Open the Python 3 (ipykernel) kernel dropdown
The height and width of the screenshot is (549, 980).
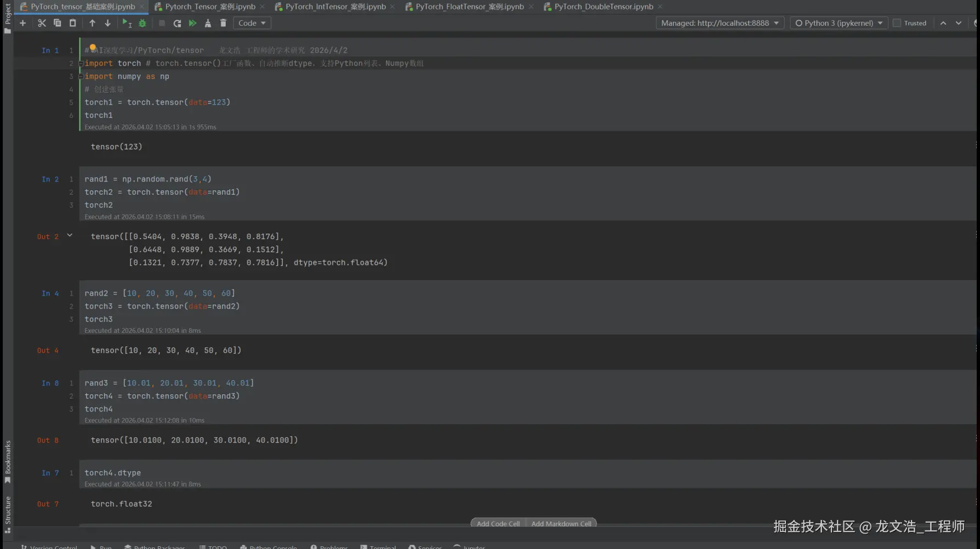tap(839, 23)
